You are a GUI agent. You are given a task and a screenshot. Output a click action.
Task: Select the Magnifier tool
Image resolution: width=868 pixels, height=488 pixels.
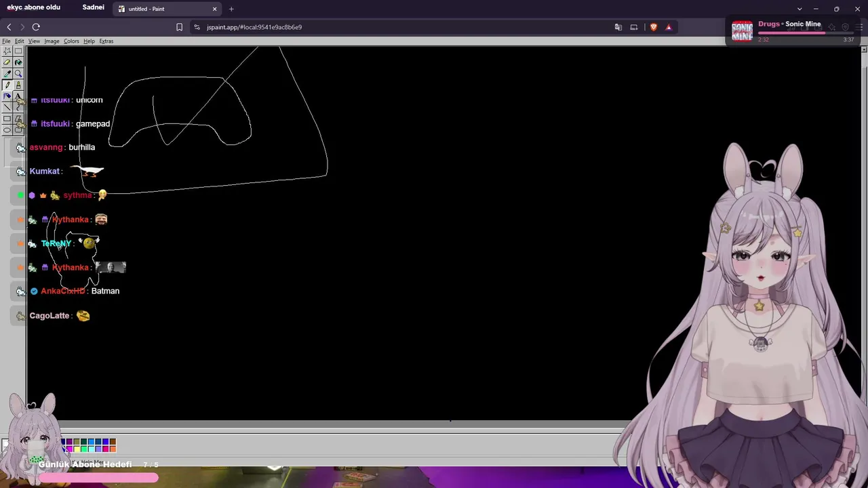(x=18, y=73)
